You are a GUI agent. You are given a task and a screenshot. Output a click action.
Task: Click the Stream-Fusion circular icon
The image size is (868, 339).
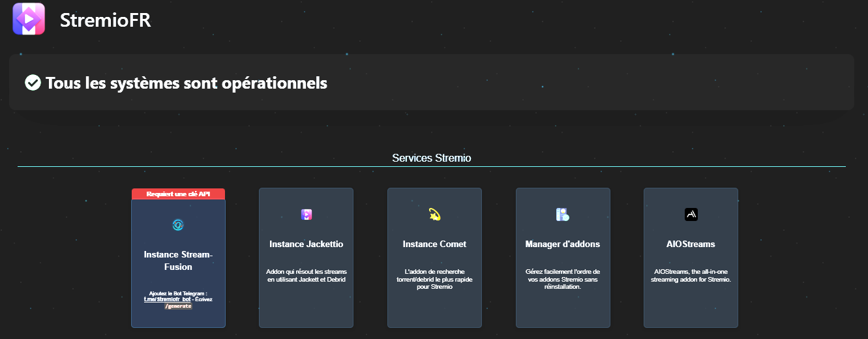178,225
